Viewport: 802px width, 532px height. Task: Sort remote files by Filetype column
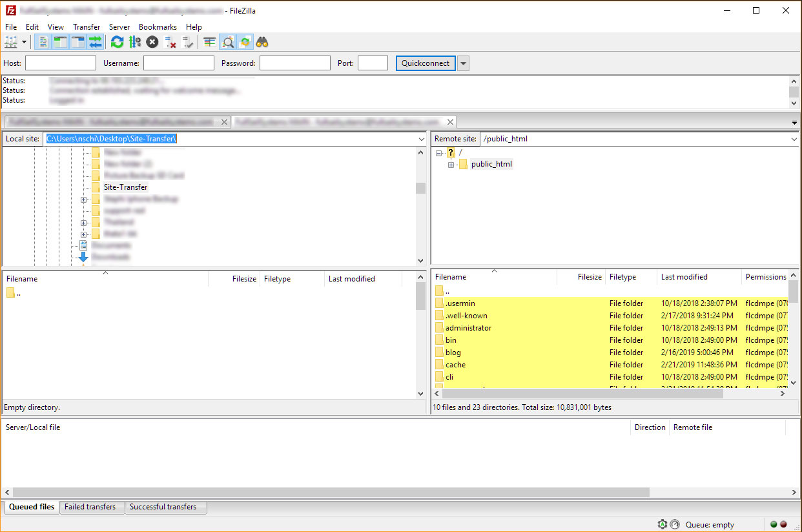[x=631, y=277]
